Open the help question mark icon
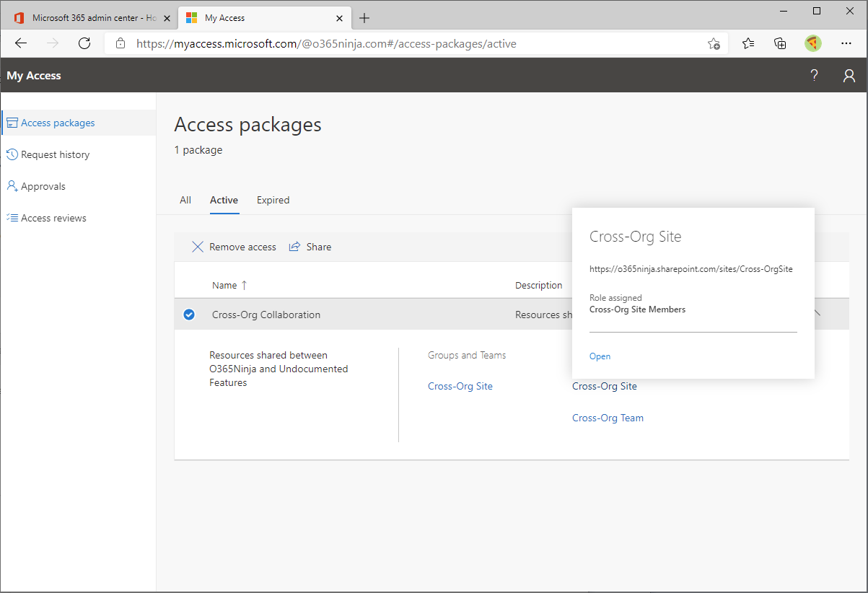Screen dimensions: 868x593 [814, 75]
